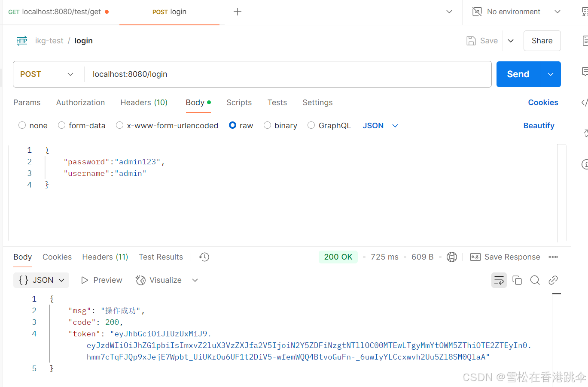Open the POST method dropdown
The height and width of the screenshot is (387, 588).
pyautogui.click(x=47, y=74)
